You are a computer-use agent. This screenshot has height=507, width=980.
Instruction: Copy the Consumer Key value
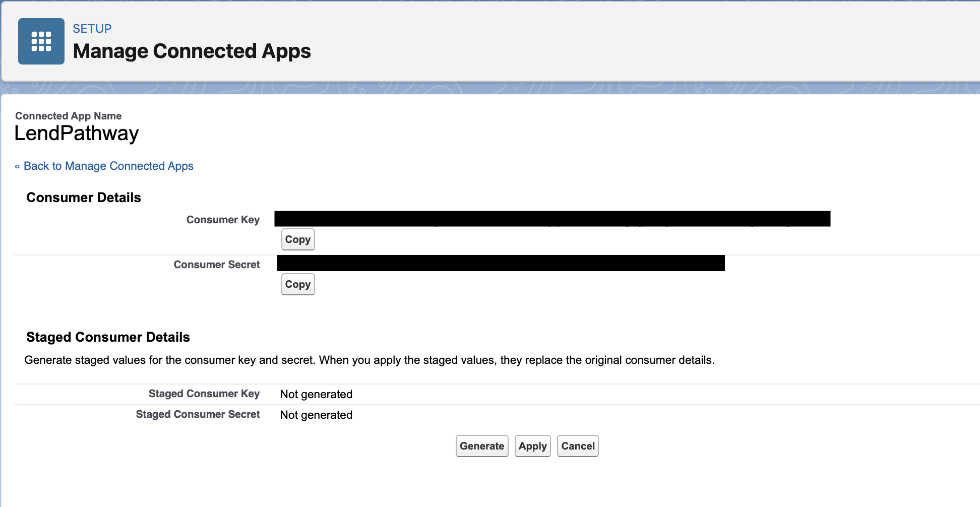pos(298,239)
